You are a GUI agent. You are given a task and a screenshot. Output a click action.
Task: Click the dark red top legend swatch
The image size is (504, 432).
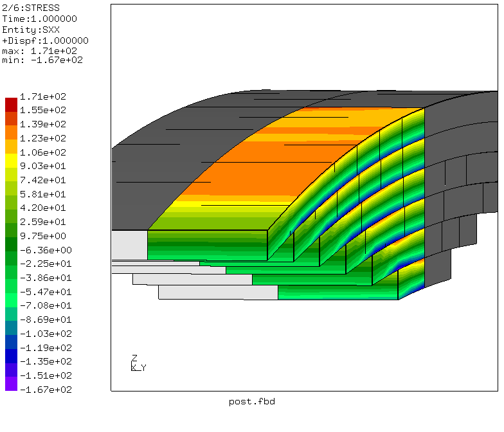(11, 104)
